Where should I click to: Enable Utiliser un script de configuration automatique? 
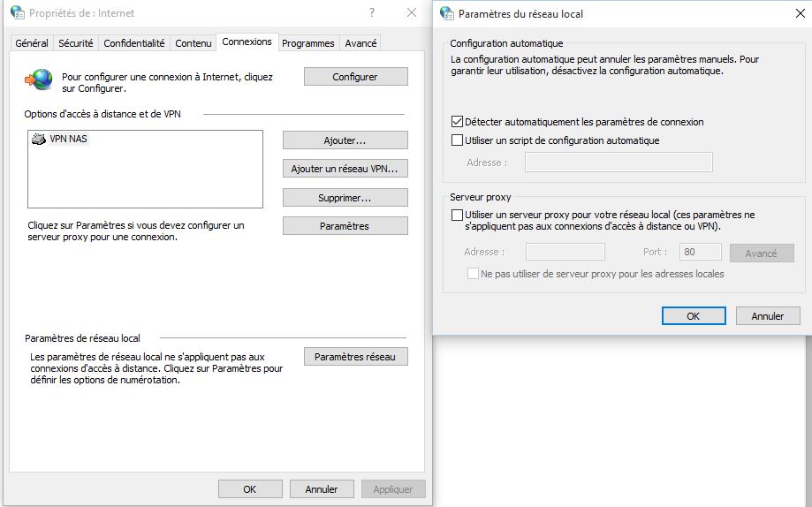point(457,140)
